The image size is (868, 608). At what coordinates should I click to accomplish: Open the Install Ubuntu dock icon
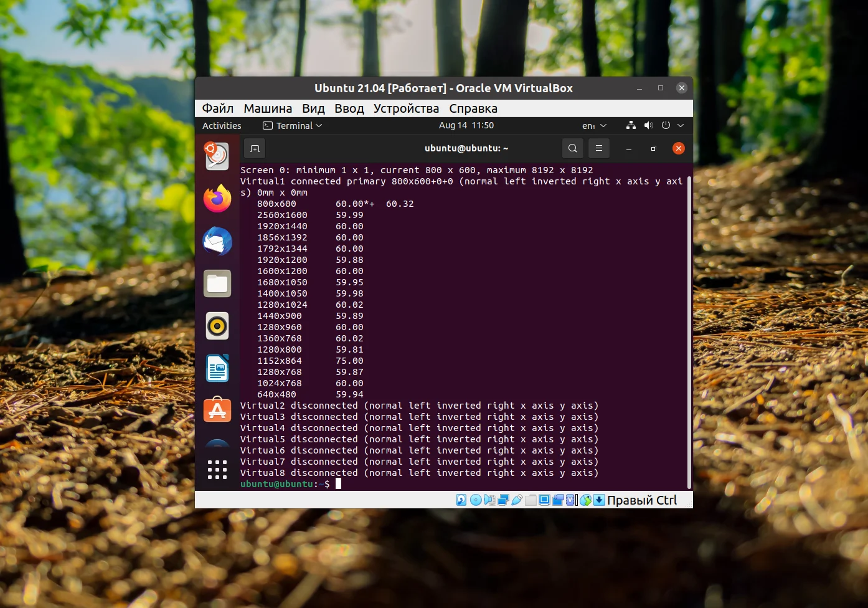[217, 156]
